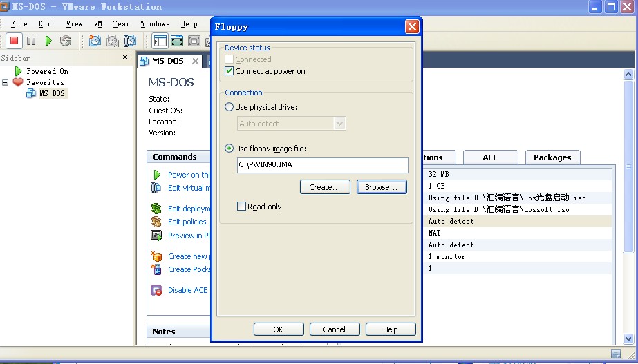
Task: Click the MS-DOS VM icon in sidebar tree
Action: pos(31,93)
